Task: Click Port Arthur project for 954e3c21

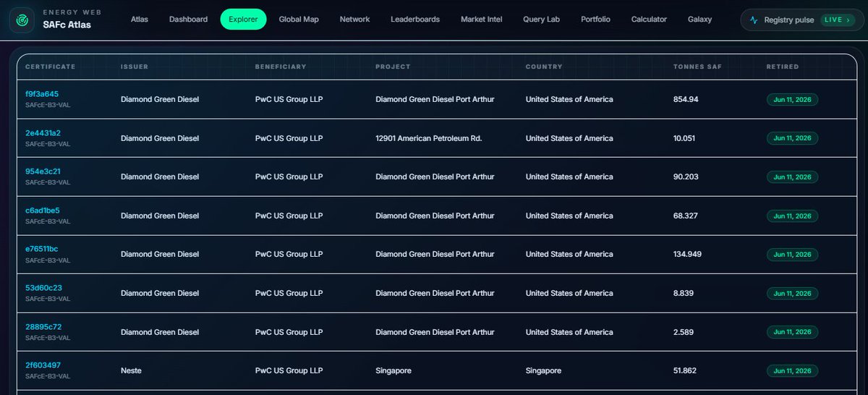Action: click(435, 177)
